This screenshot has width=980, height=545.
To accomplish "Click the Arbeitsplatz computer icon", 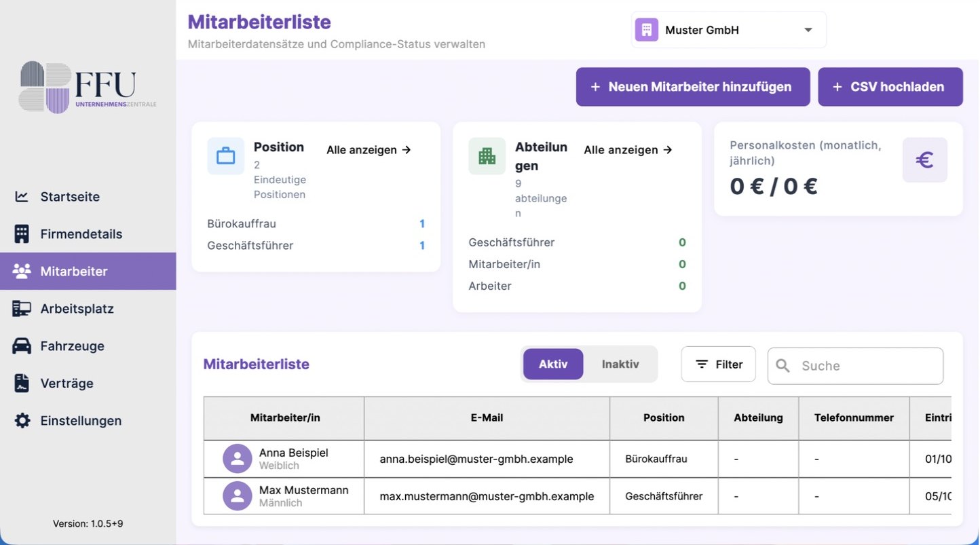I will pos(22,309).
